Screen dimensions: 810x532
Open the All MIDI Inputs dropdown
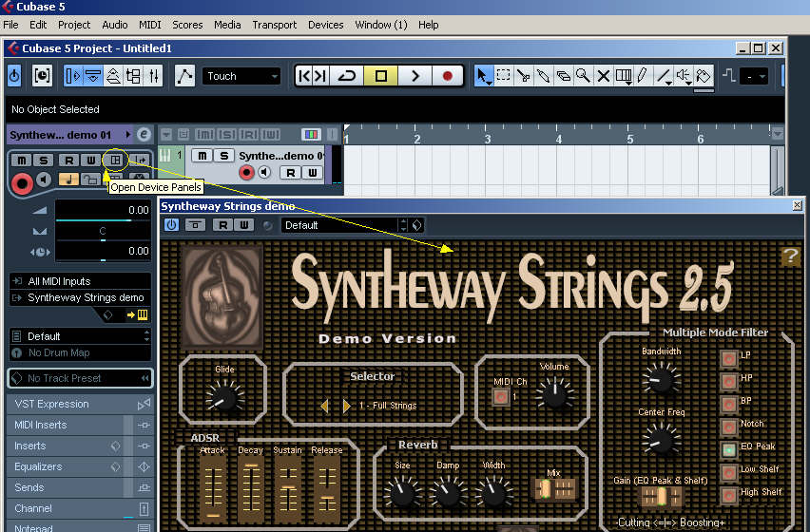click(80, 281)
